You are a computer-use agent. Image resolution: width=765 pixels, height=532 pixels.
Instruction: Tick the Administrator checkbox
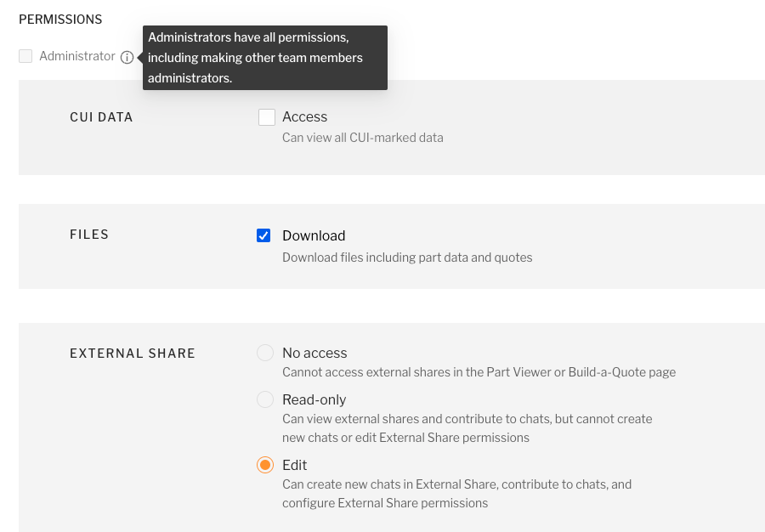click(x=25, y=56)
